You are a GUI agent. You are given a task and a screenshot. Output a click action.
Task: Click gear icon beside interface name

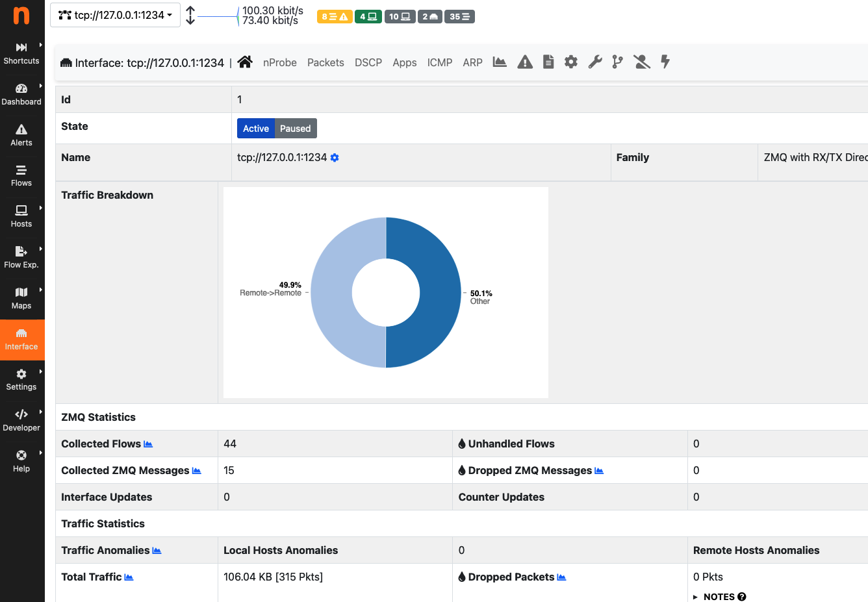(335, 158)
